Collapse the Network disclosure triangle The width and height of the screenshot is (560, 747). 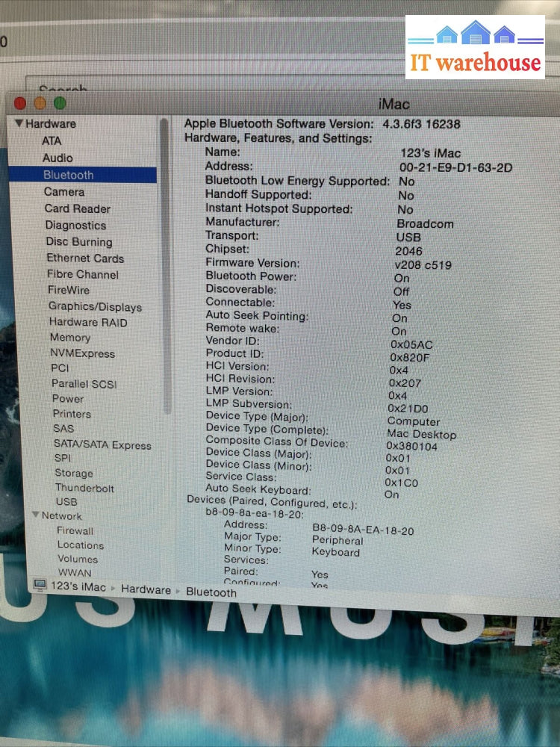(35, 515)
